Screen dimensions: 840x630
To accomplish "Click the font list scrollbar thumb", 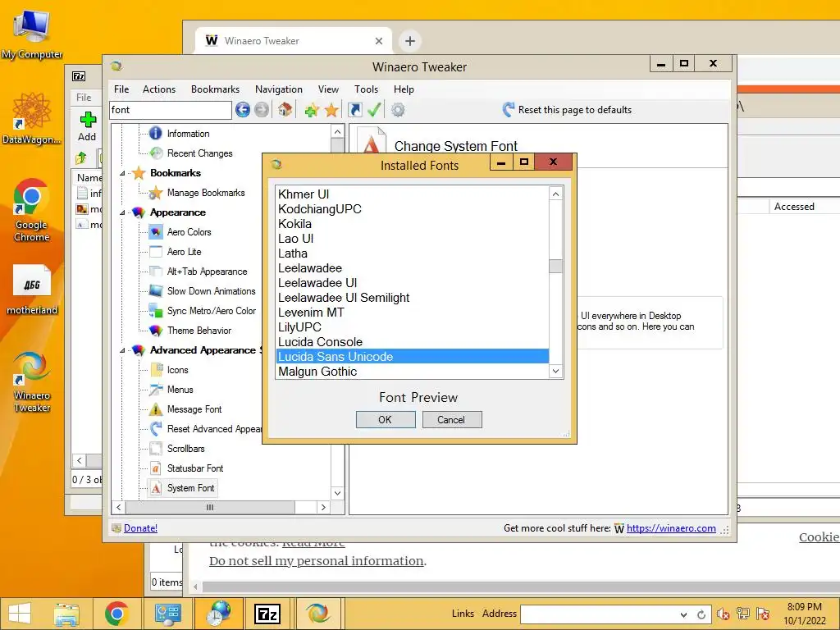I will [556, 267].
